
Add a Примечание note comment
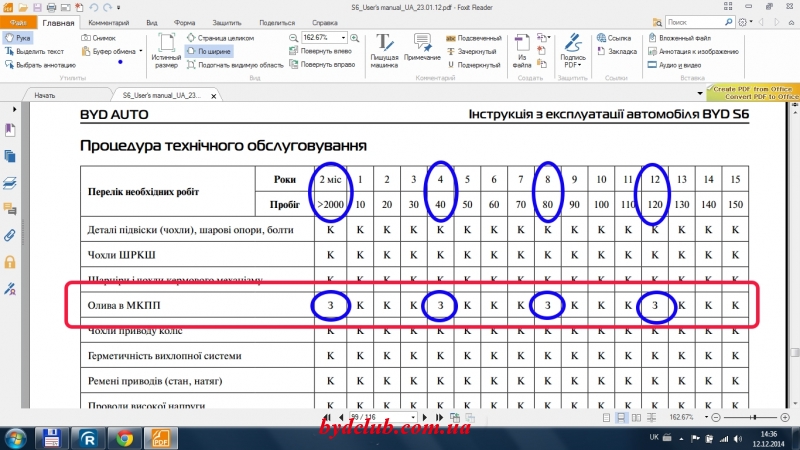point(422,47)
